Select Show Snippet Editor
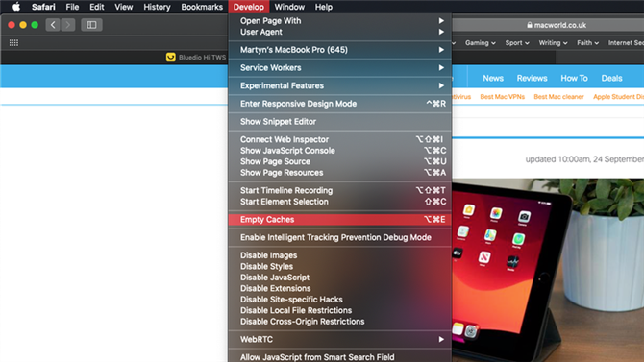Image resolution: width=644 pixels, height=362 pixels. 340,122
